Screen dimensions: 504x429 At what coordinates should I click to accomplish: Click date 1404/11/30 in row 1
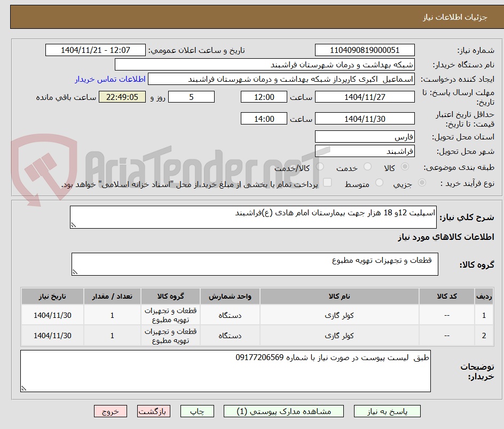pos(52,316)
